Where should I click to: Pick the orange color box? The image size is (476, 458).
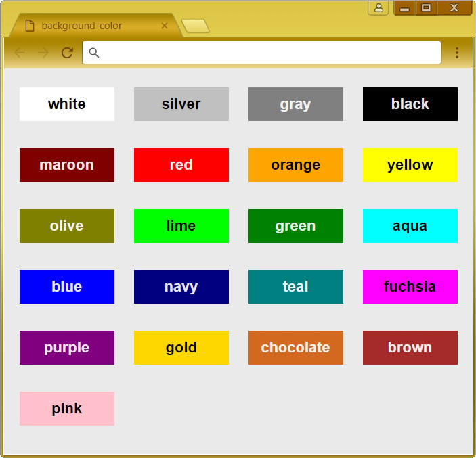[296, 165]
